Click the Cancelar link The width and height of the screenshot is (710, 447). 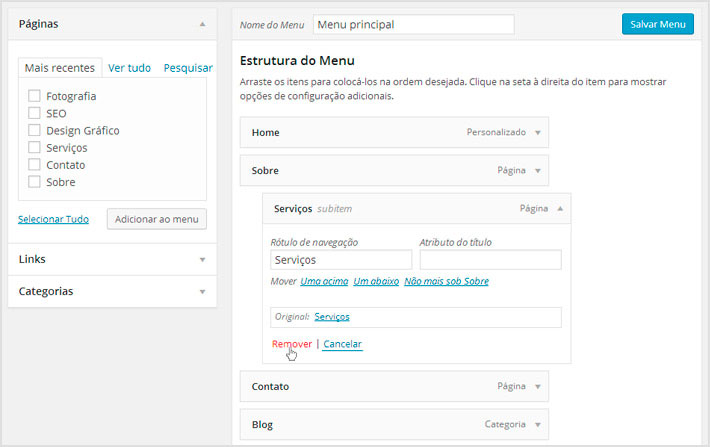tap(342, 344)
